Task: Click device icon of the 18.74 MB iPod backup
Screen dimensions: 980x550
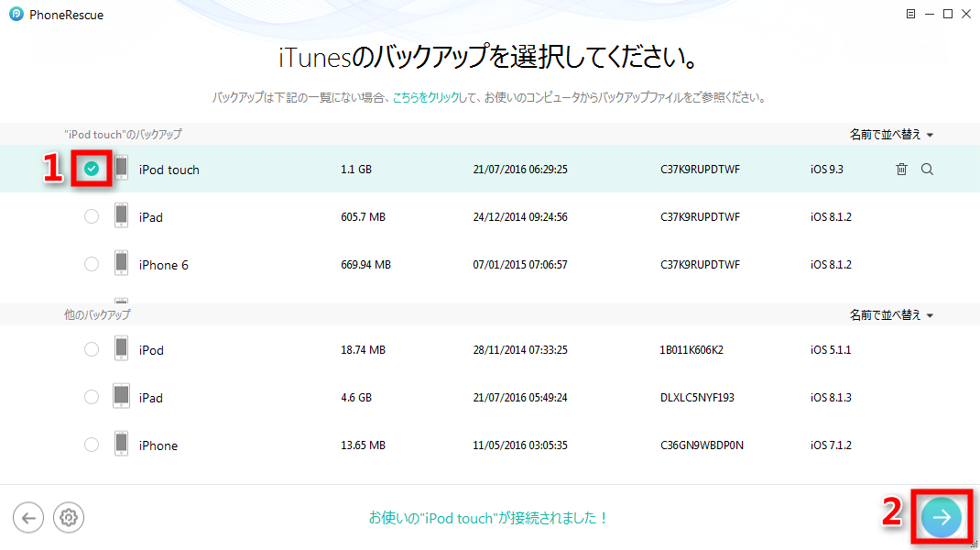Action: 121,348
